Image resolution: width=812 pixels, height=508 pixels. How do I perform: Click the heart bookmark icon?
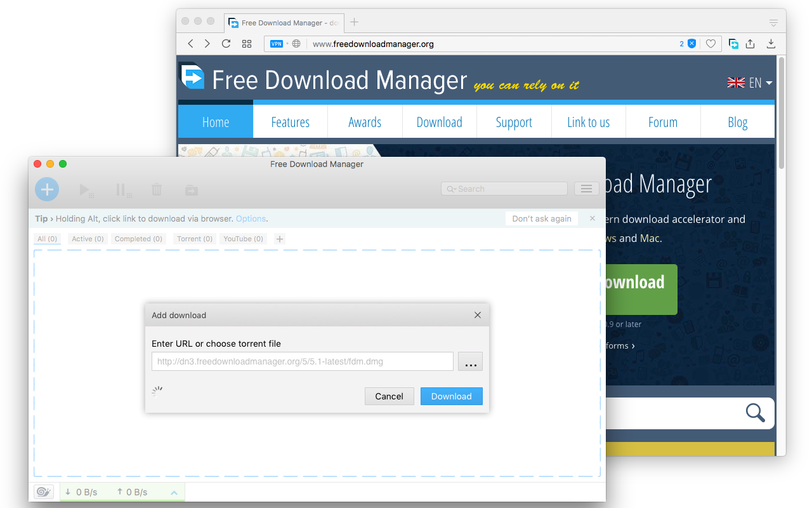click(710, 43)
